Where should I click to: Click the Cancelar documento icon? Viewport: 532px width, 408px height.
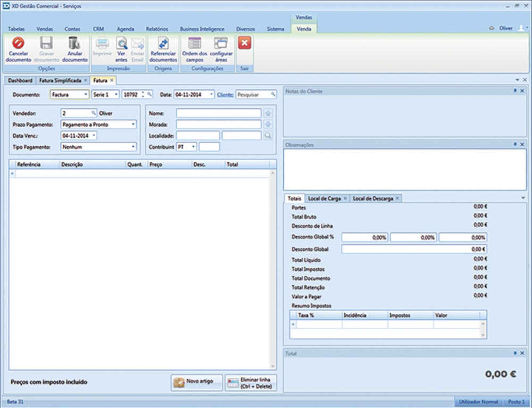[x=18, y=43]
